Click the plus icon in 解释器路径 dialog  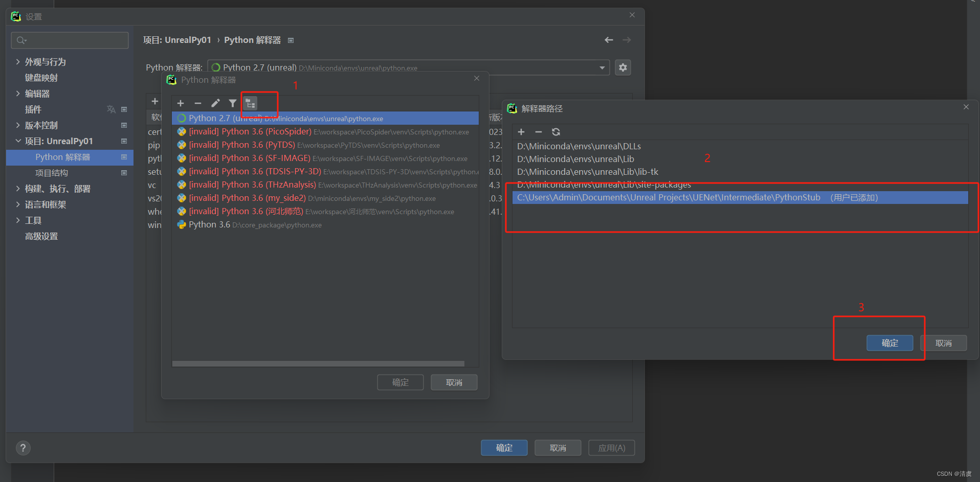coord(521,132)
